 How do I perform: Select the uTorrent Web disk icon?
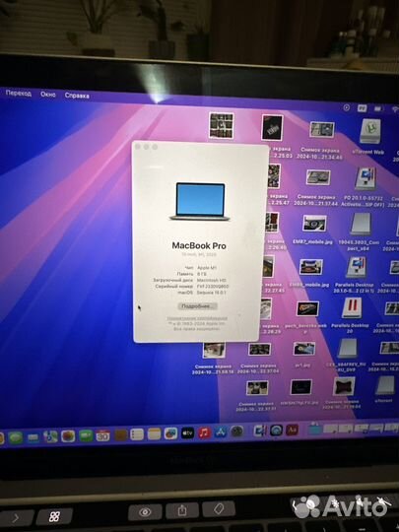click(x=370, y=131)
